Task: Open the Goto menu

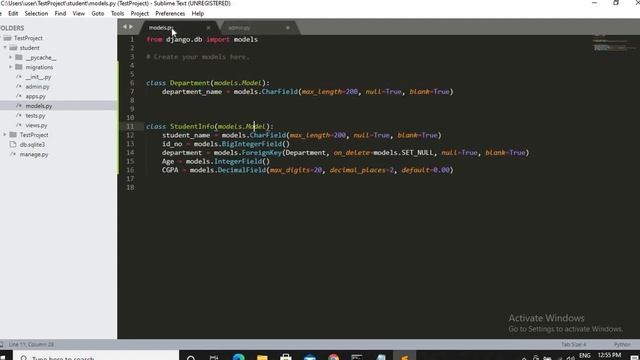Action: [98, 13]
